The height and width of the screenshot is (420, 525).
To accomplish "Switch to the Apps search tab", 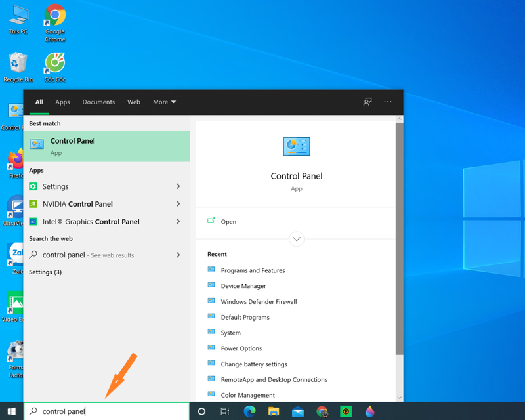I will tap(62, 102).
